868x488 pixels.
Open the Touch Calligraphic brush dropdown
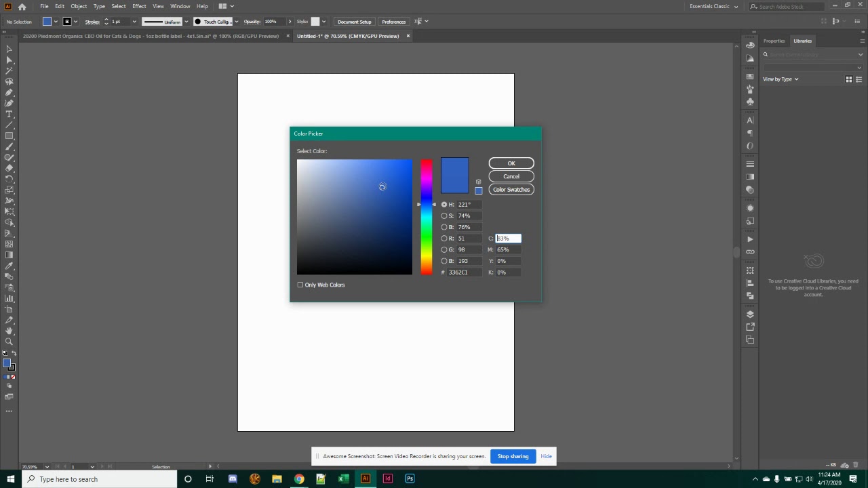coord(236,22)
